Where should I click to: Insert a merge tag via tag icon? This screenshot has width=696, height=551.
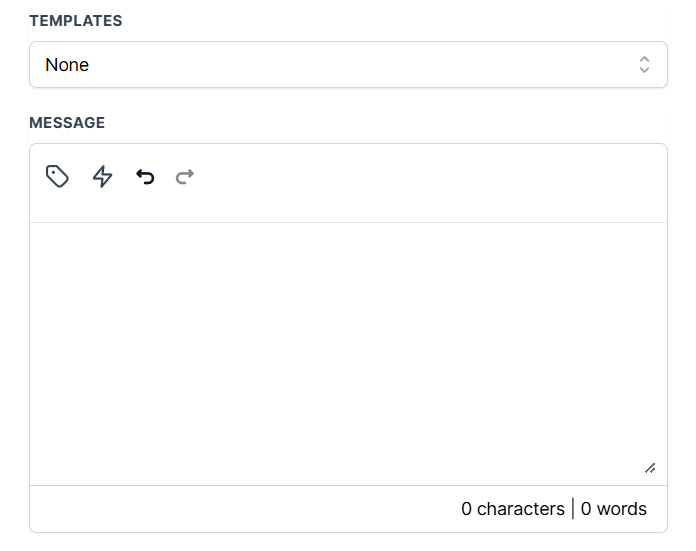tap(57, 176)
